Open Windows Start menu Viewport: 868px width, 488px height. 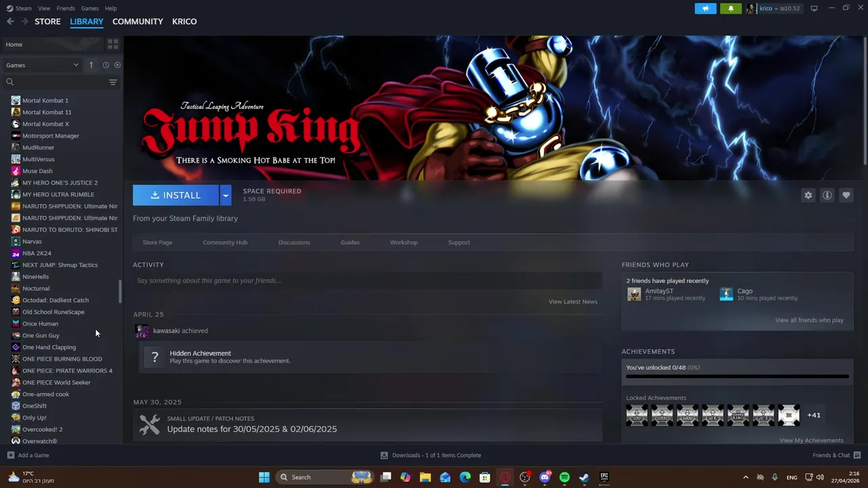click(x=264, y=477)
